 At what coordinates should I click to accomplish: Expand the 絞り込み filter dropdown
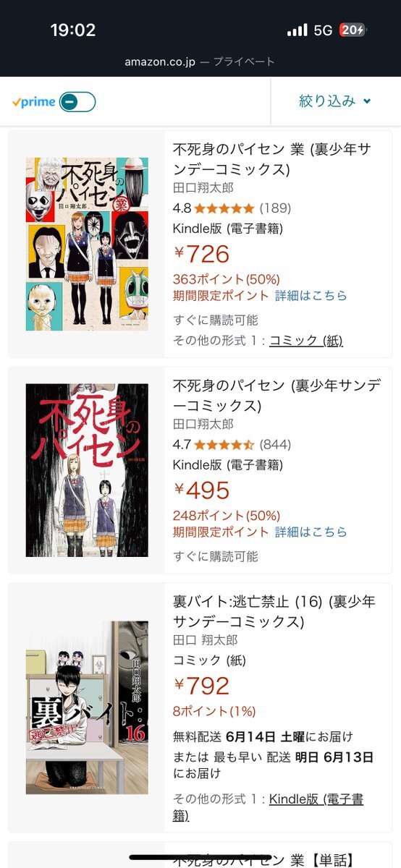(335, 101)
